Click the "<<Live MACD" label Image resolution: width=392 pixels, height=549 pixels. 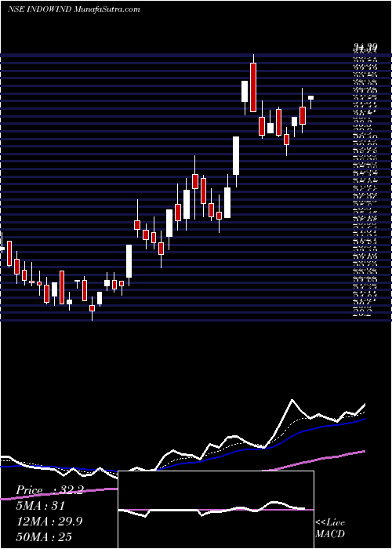pyautogui.click(x=330, y=528)
